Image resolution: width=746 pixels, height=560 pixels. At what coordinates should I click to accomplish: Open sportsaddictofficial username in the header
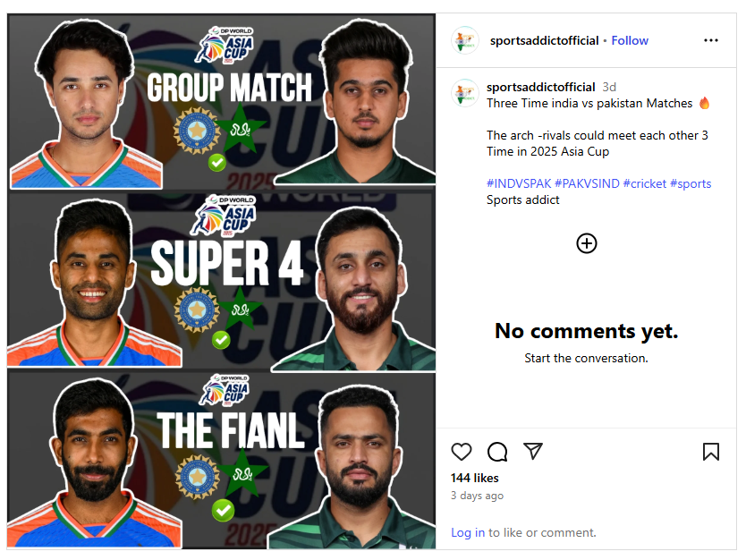[x=544, y=40]
